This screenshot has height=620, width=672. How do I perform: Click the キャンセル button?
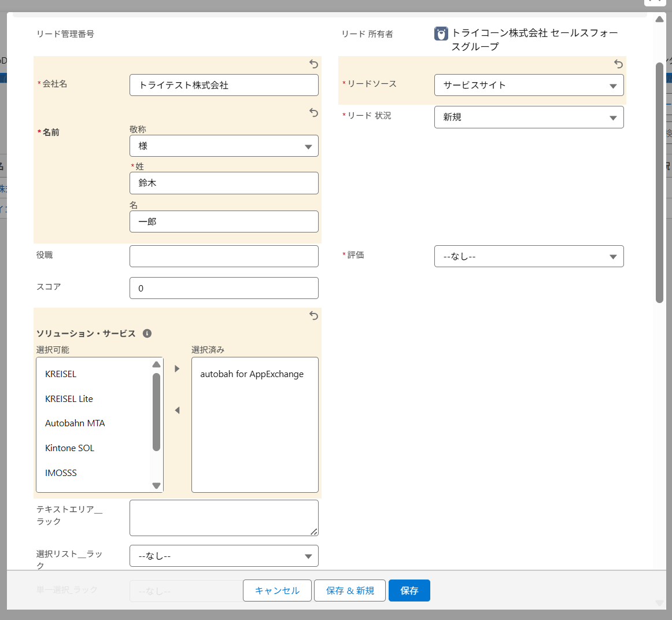(277, 591)
